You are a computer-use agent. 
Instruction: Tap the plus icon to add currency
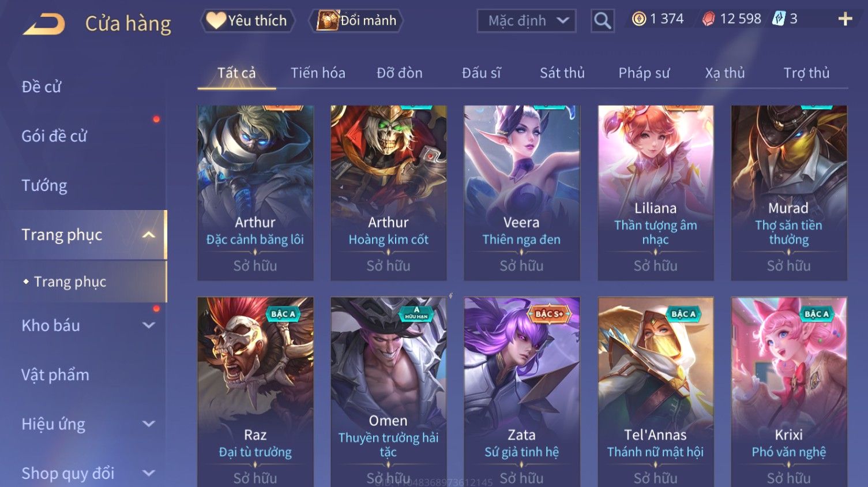tap(845, 19)
